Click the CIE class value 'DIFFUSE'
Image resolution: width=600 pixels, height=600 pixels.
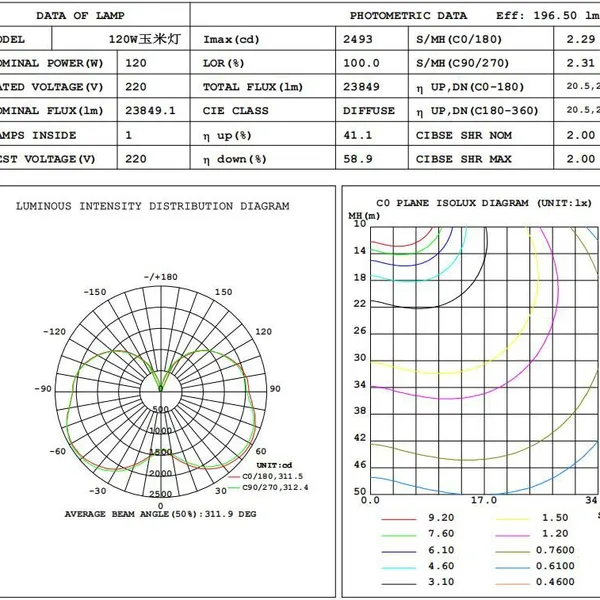tap(369, 111)
